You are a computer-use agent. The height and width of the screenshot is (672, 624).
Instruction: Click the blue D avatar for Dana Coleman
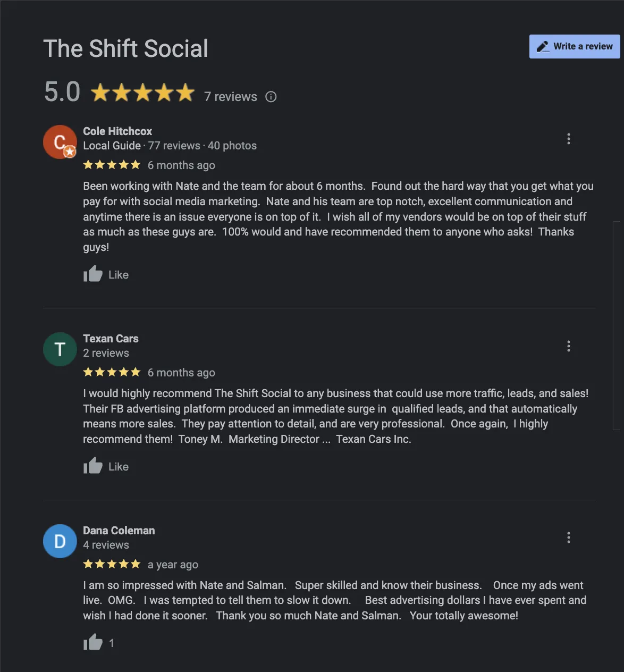(x=60, y=541)
